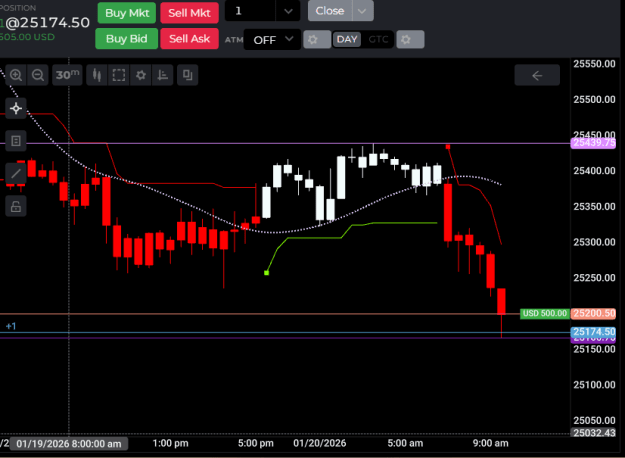The height and width of the screenshot is (458, 625).
Task: Click the zoom out magnifier icon
Action: coord(38,75)
